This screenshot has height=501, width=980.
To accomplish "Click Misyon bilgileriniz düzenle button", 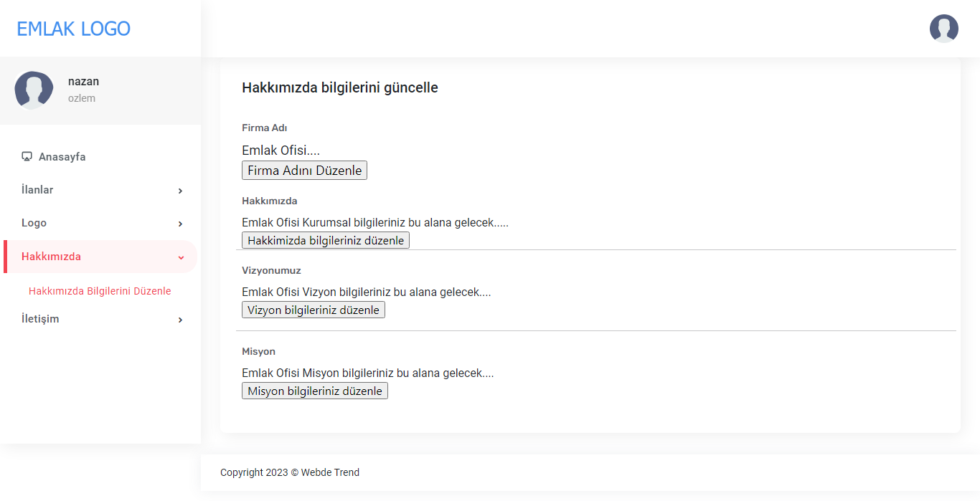I will tap(315, 391).
